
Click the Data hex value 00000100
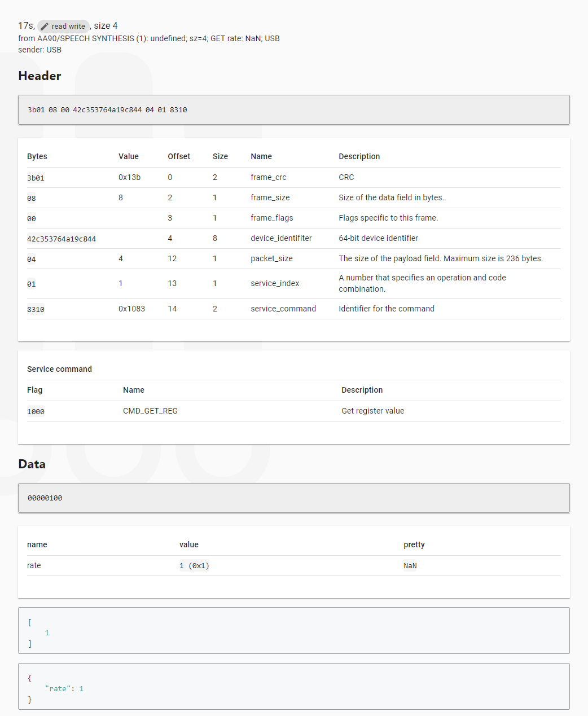pos(44,498)
